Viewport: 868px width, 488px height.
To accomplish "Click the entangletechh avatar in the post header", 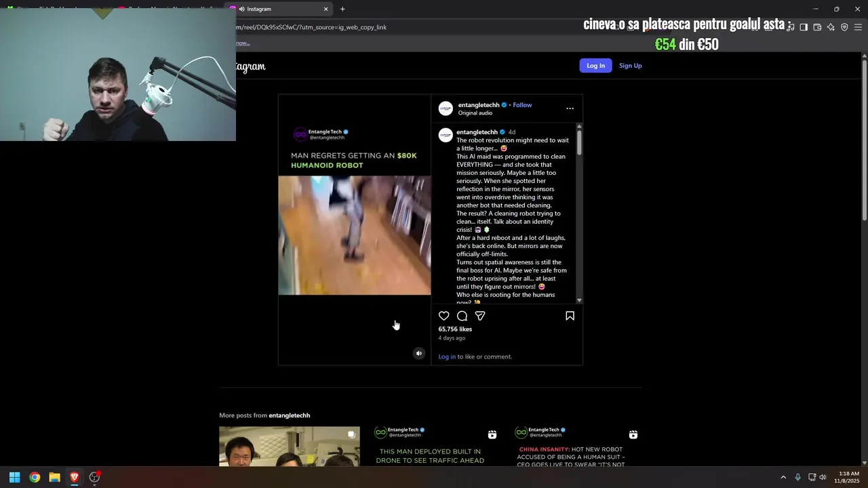I will pyautogui.click(x=446, y=108).
